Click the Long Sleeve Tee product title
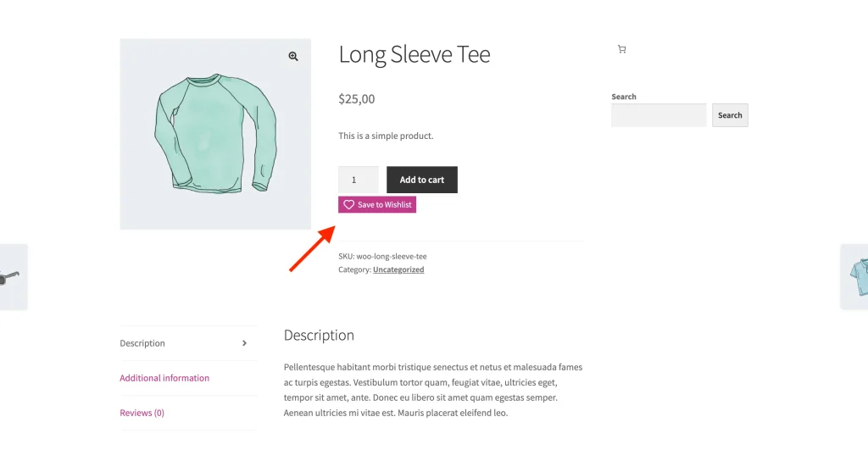868x472 pixels. (415, 54)
